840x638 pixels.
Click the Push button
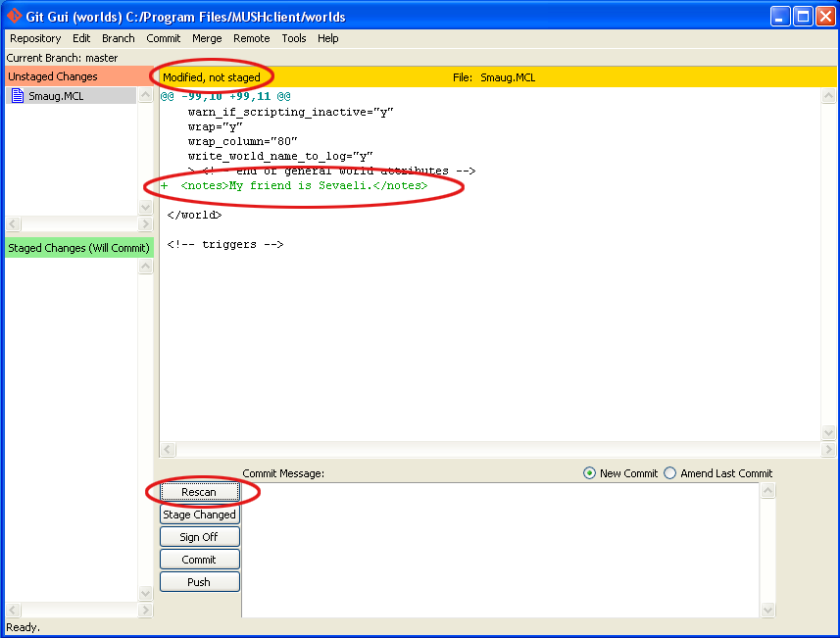point(199,582)
